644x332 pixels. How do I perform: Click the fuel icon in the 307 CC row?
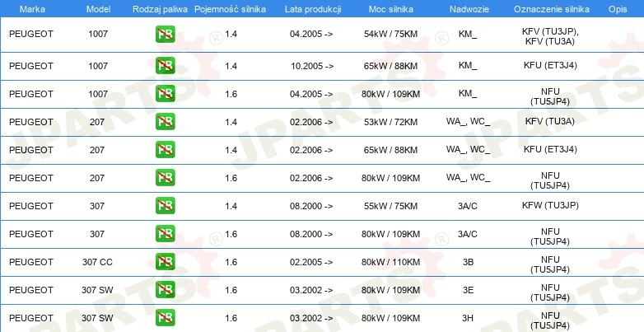[165, 261]
